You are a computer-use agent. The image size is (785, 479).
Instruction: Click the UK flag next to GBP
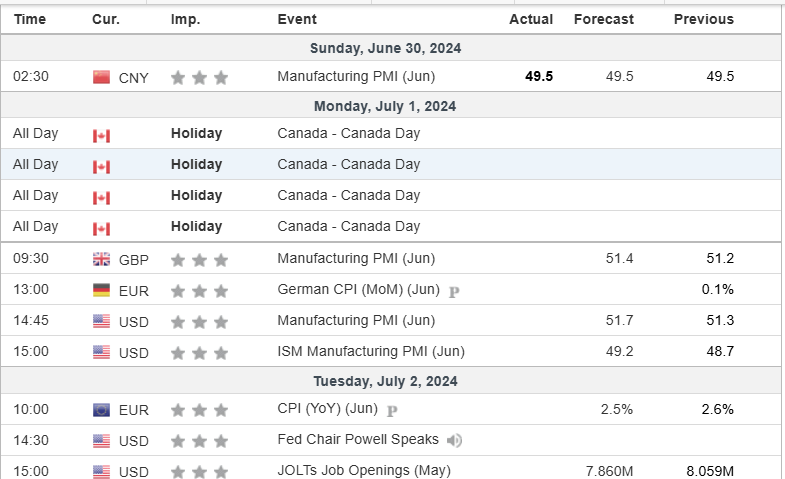point(101,259)
